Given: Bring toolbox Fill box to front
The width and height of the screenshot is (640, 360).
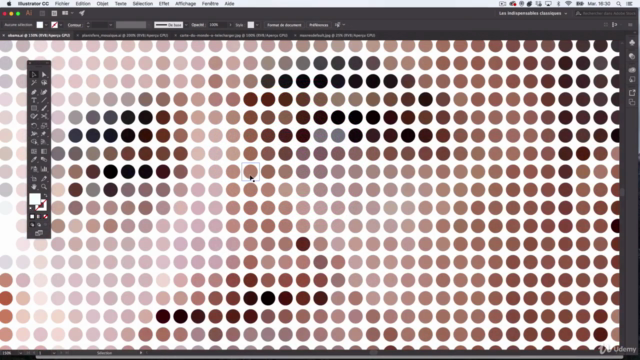Looking at the screenshot, I should [35, 199].
